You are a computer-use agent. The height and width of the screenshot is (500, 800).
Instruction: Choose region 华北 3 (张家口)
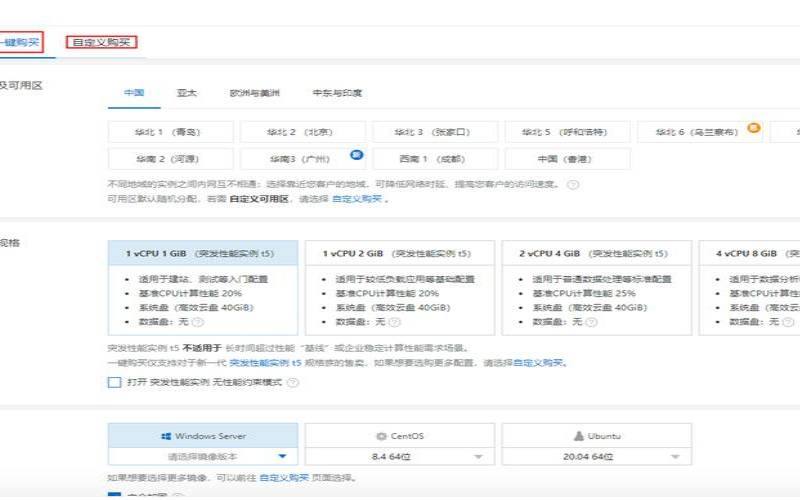(435, 132)
